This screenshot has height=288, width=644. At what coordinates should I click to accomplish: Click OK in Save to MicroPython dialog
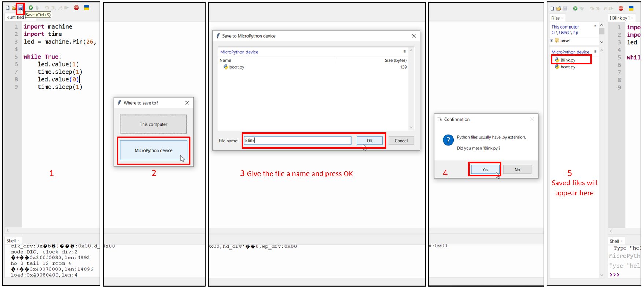(369, 141)
